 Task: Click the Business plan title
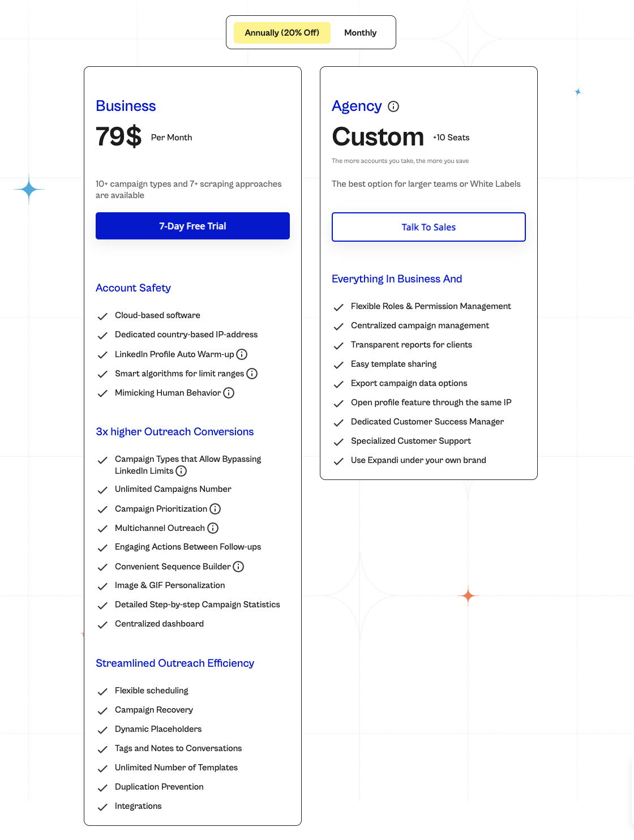pyautogui.click(x=126, y=106)
